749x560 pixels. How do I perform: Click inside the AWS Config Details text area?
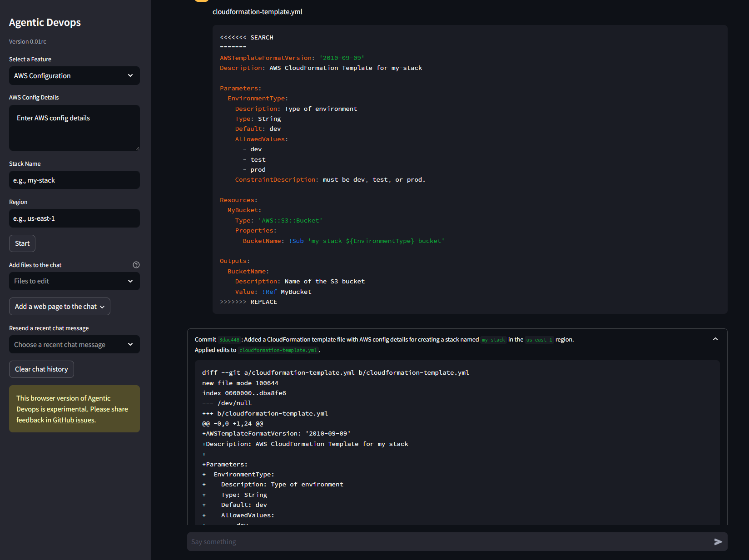(x=74, y=128)
